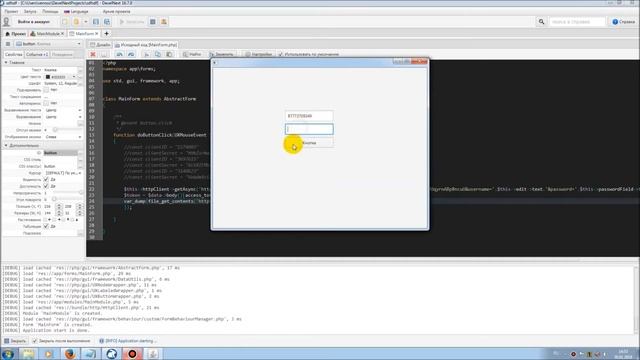Click the password field in the running form window
640x360 pixels.
(309, 129)
